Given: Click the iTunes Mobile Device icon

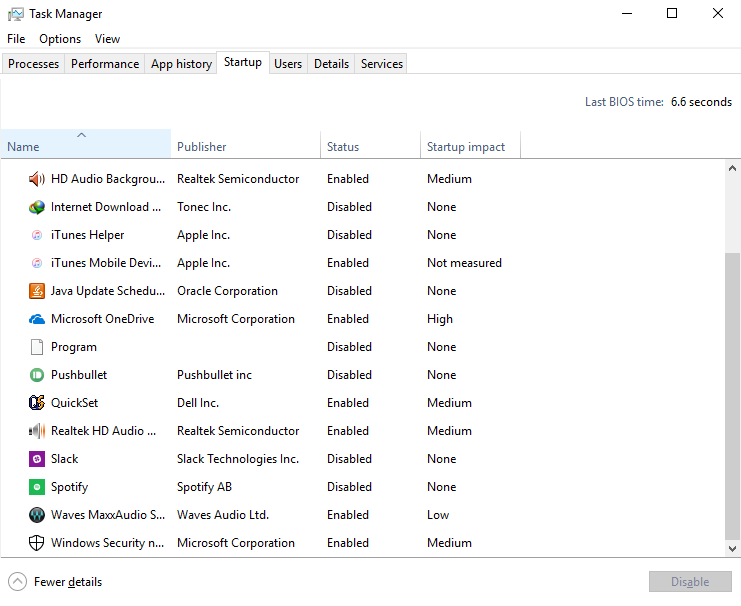Looking at the screenshot, I should (37, 263).
